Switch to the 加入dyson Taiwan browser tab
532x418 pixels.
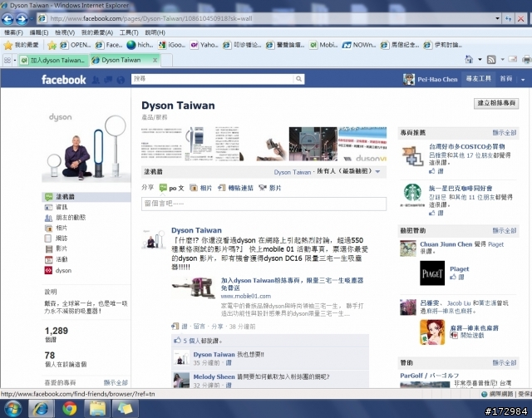point(53,61)
